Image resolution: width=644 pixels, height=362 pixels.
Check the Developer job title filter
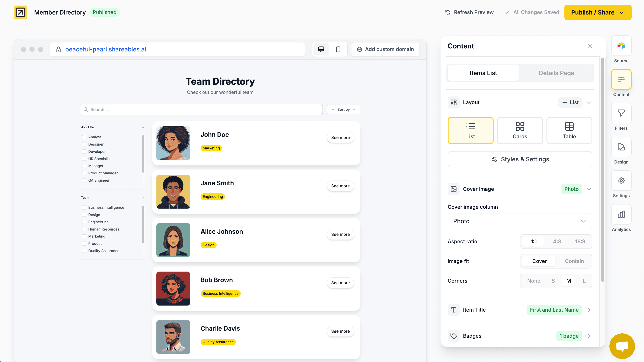(x=84, y=152)
